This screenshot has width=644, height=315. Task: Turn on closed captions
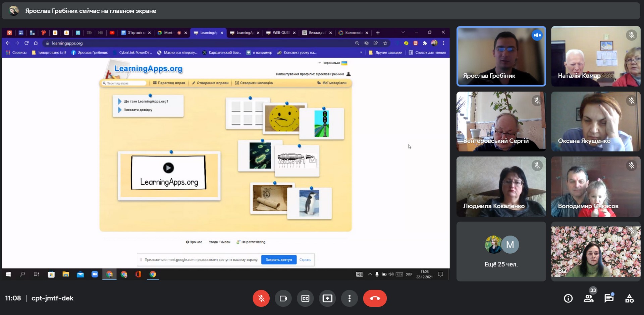(x=305, y=298)
